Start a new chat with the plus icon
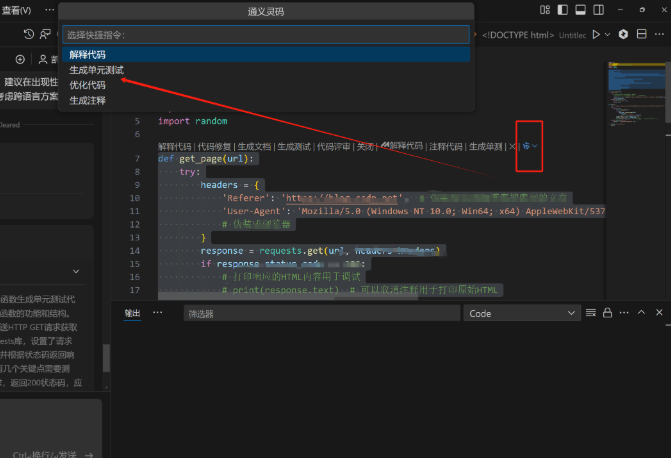Image resolution: width=671 pixels, height=458 pixels. pyautogui.click(x=20, y=59)
